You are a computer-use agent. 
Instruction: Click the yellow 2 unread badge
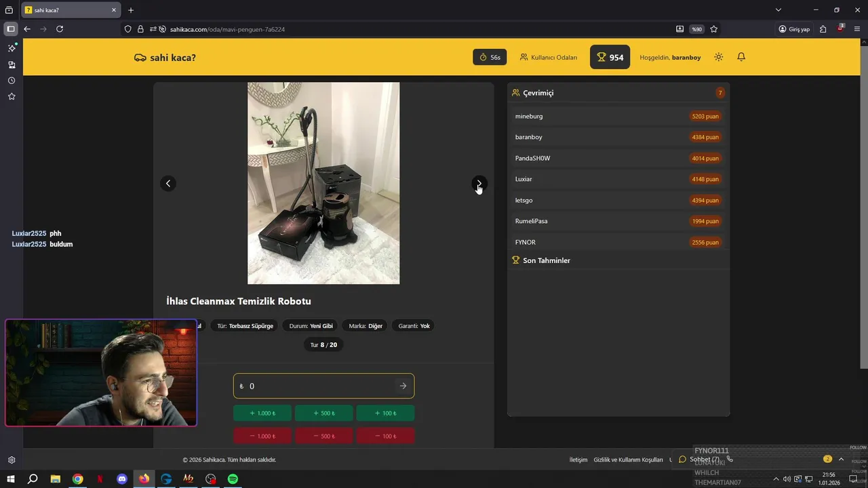pos(827,459)
